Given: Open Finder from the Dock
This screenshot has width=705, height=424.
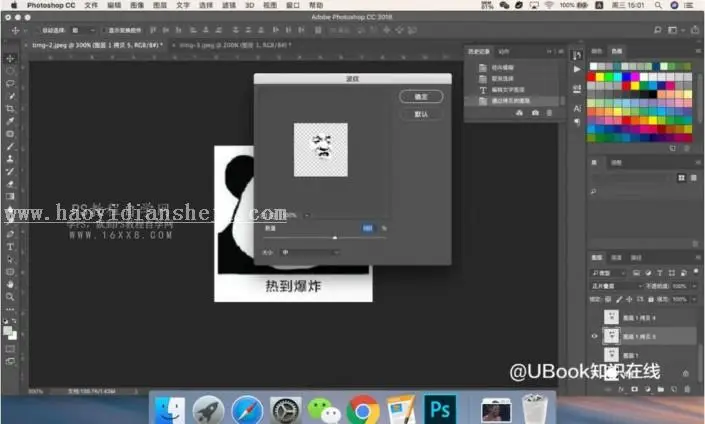Looking at the screenshot, I should coord(170,410).
